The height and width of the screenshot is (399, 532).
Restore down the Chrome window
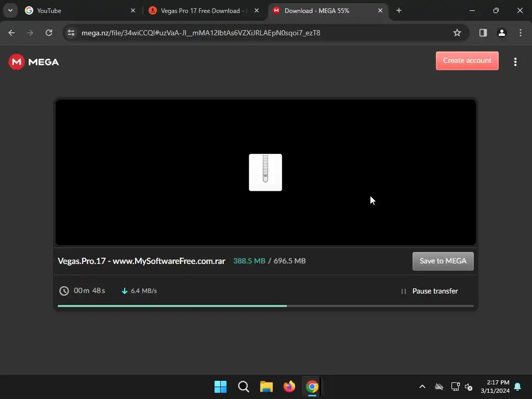pyautogui.click(x=496, y=10)
